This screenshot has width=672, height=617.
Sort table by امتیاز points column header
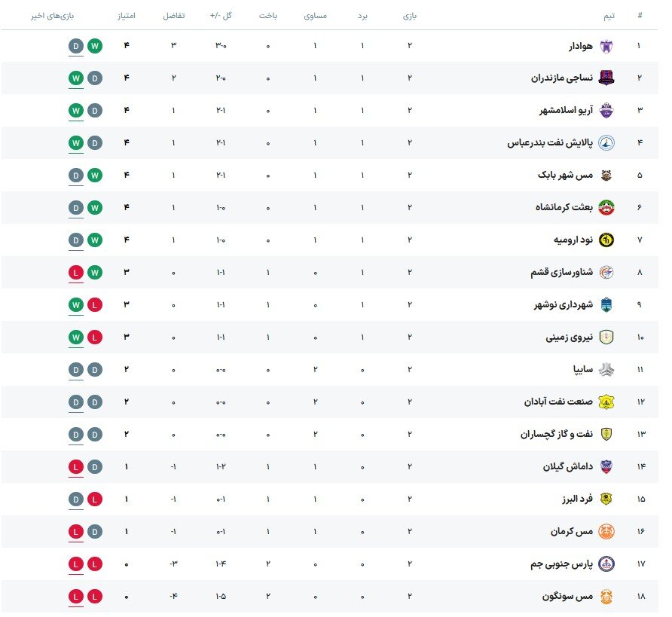[x=127, y=16]
